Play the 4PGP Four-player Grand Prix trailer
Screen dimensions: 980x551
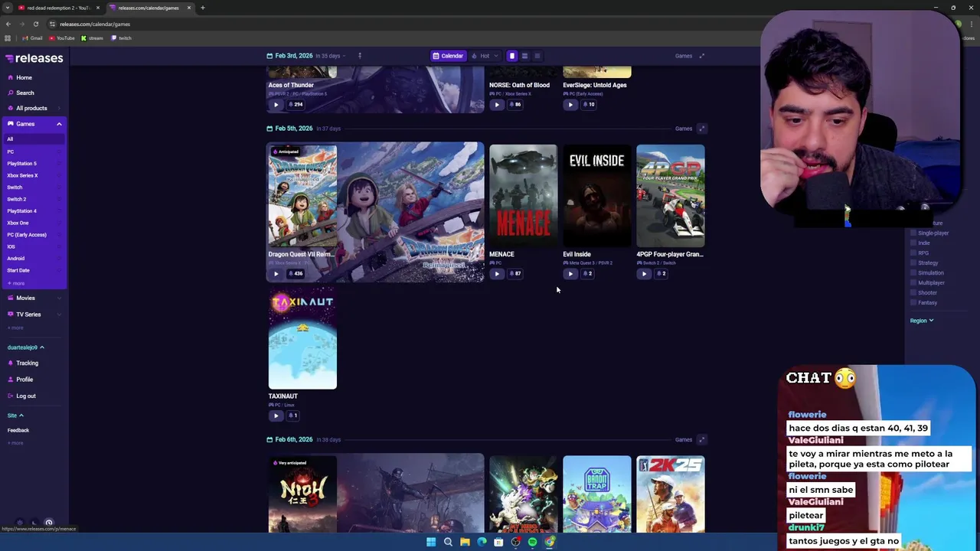click(x=644, y=273)
